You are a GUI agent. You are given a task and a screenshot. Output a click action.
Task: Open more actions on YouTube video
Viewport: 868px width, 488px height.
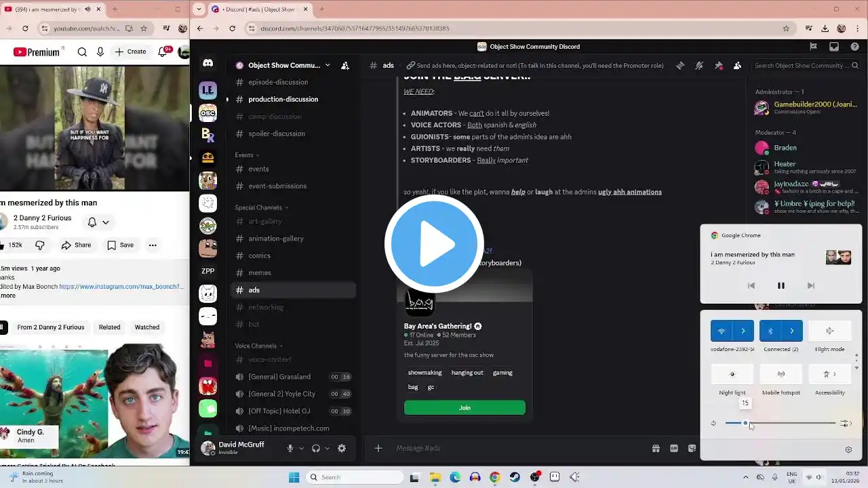[153, 245]
